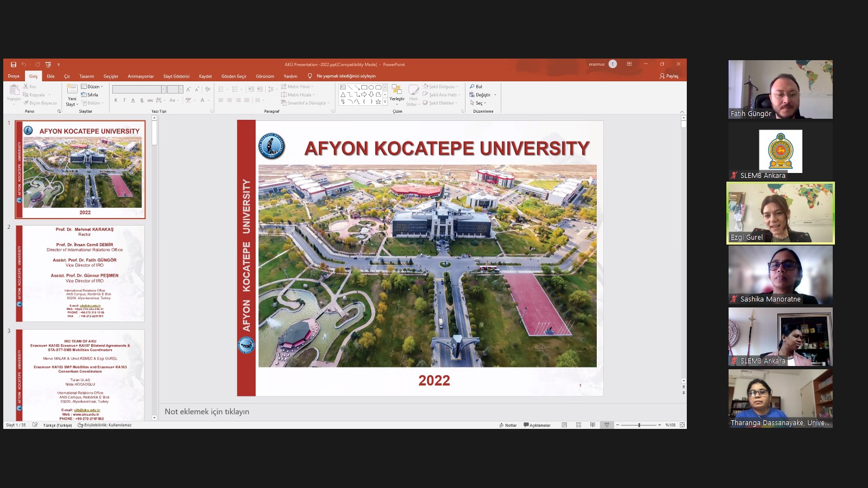The width and height of the screenshot is (868, 488).
Task: Click the Undo arrow in quick access toolbar
Action: (24, 65)
